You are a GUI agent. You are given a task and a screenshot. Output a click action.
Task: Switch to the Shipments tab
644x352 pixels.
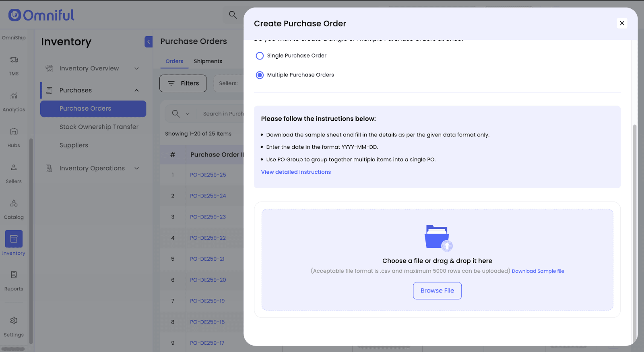click(x=208, y=61)
